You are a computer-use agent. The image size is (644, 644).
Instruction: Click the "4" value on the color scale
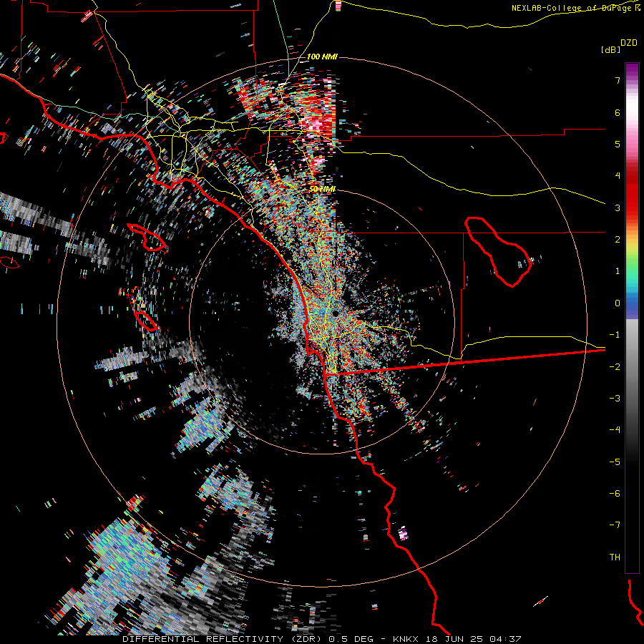coord(618,176)
